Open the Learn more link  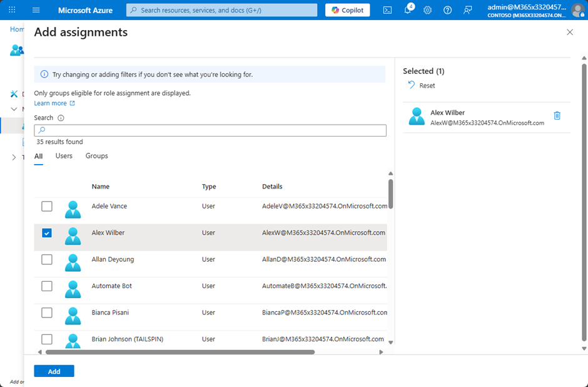point(50,103)
